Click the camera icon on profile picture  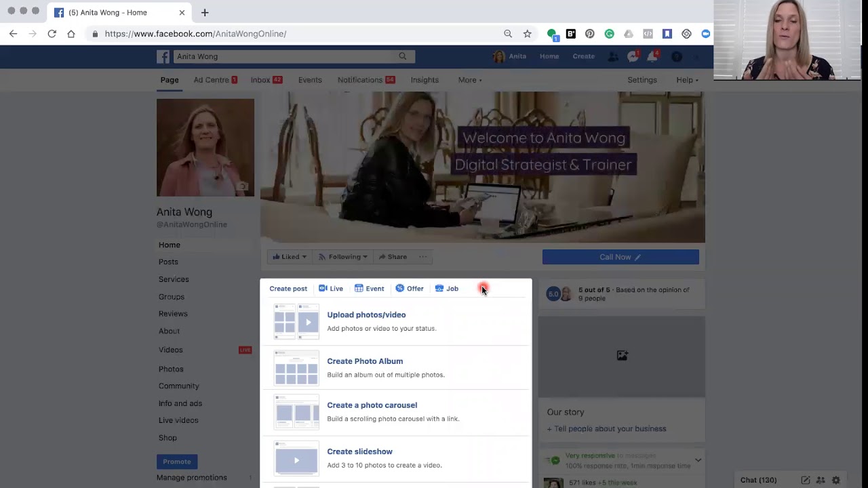(x=242, y=186)
